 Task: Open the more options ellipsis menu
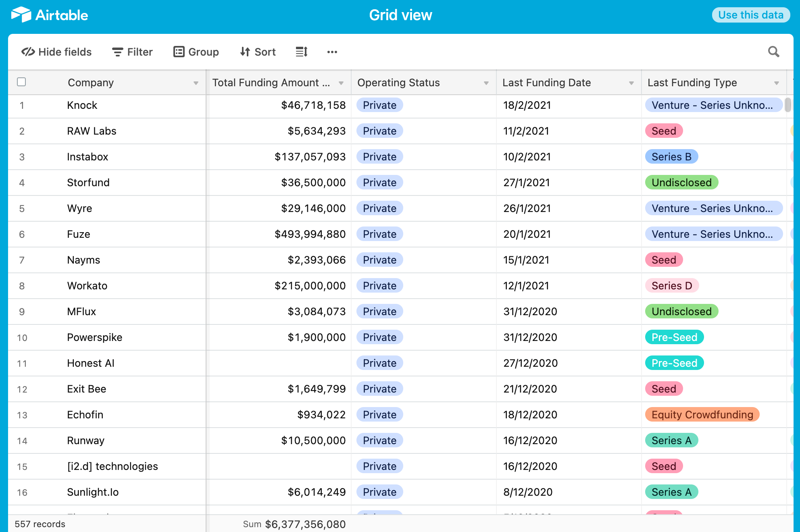tap(332, 52)
